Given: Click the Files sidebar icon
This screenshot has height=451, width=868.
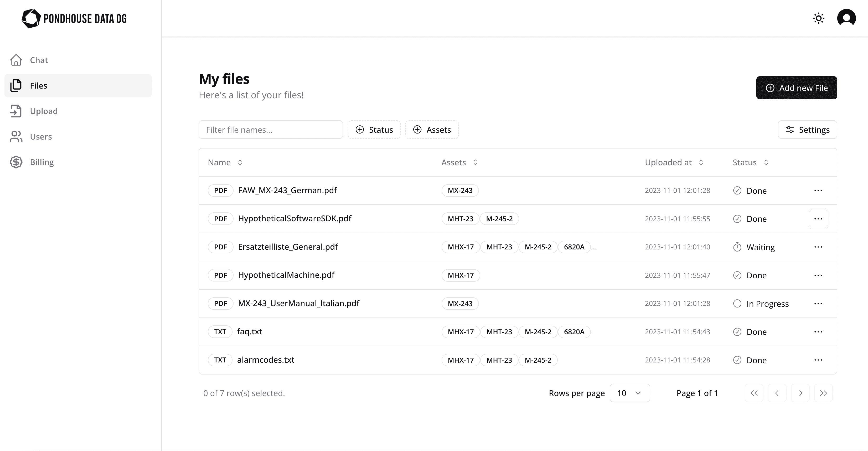Looking at the screenshot, I should 16,85.
